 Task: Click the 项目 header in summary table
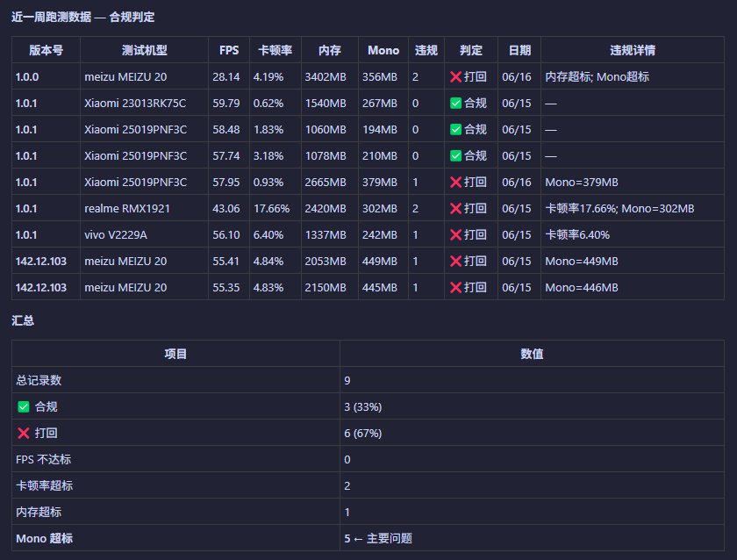tap(175, 354)
